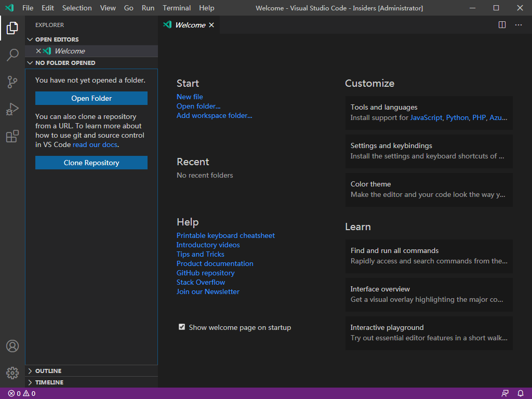This screenshot has width=532, height=399.
Task: Close the Welcome editor tab
Action: tap(211, 25)
